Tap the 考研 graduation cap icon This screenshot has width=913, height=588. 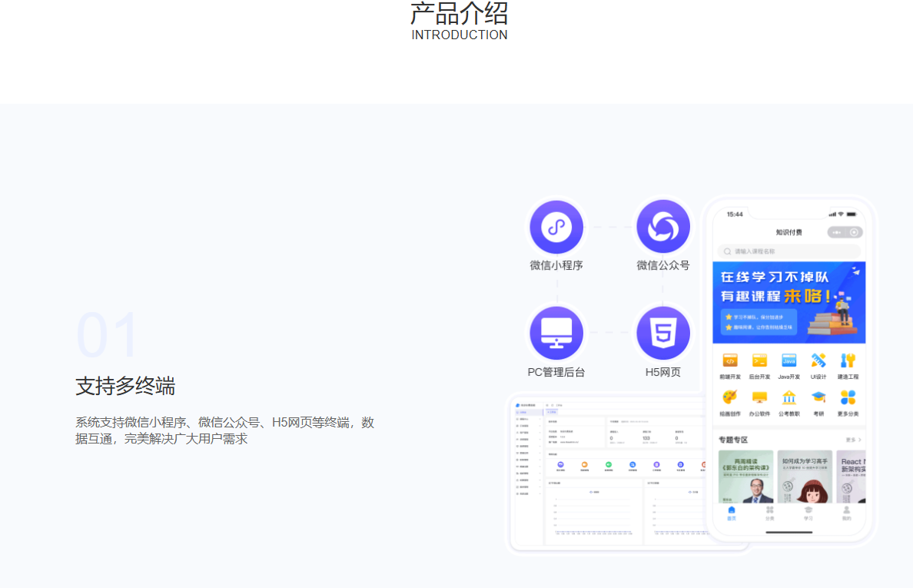tap(818, 397)
